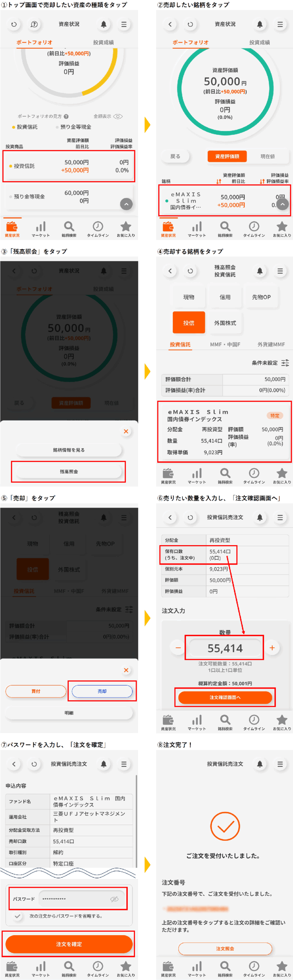Tap the notification bell on the ご注文を受付いたしました screen
This screenshot has height=980, width=293.
260,764
